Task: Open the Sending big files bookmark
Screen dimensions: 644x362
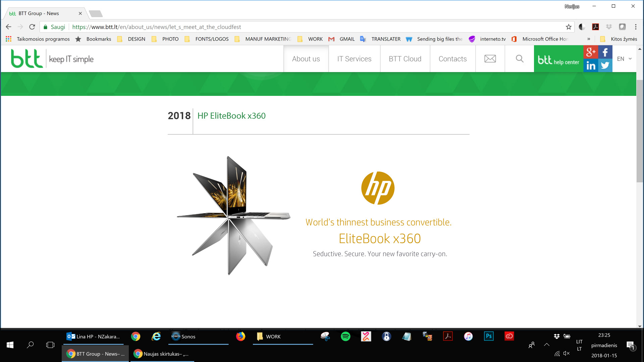Action: coord(434,39)
